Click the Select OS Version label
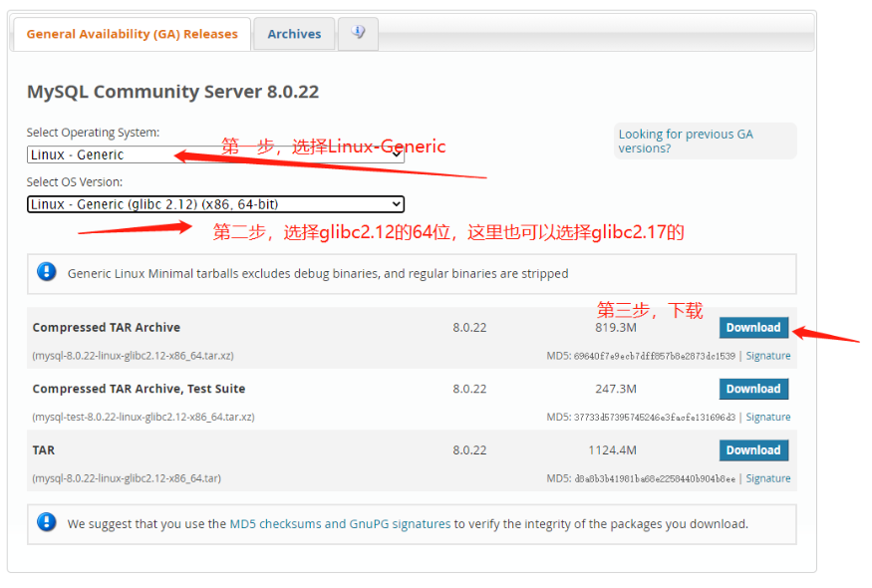872x588 pixels. [x=75, y=182]
